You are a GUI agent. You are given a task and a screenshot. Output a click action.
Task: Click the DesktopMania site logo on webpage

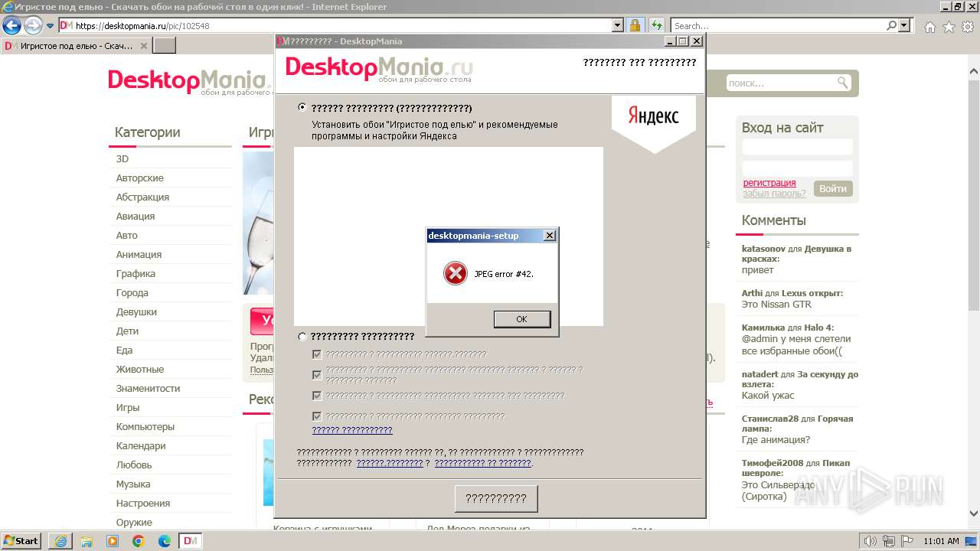pyautogui.click(x=191, y=82)
